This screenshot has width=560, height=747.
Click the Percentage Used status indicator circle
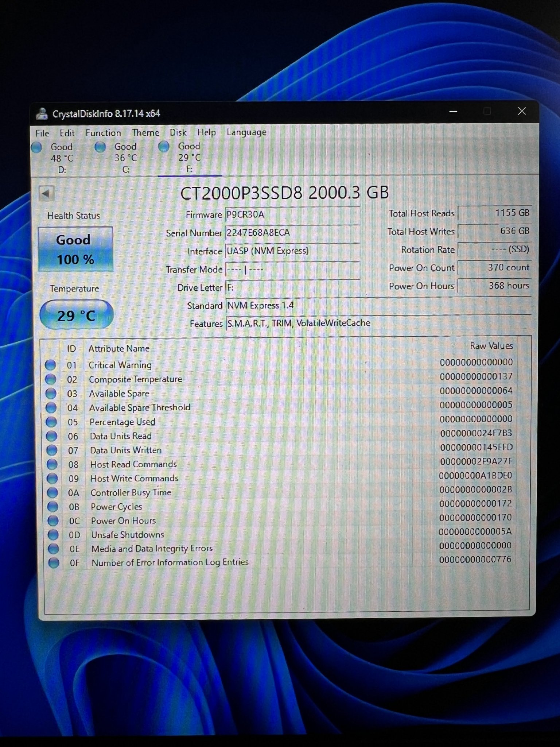pos(51,422)
